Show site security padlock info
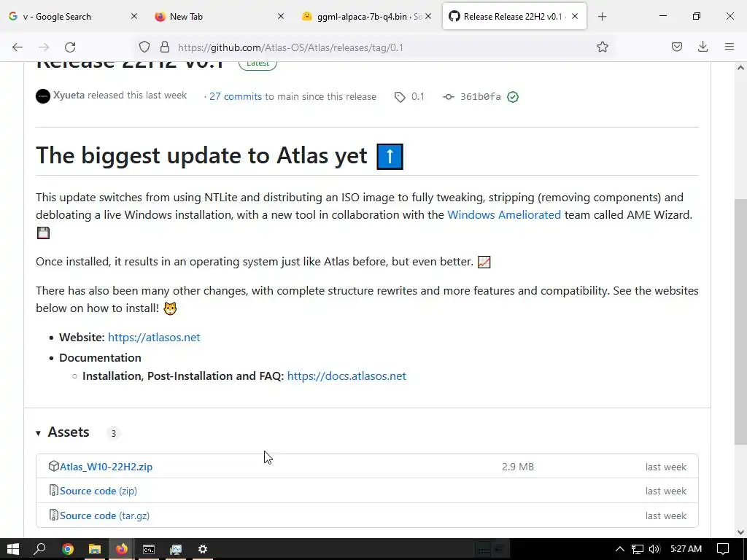 (165, 47)
